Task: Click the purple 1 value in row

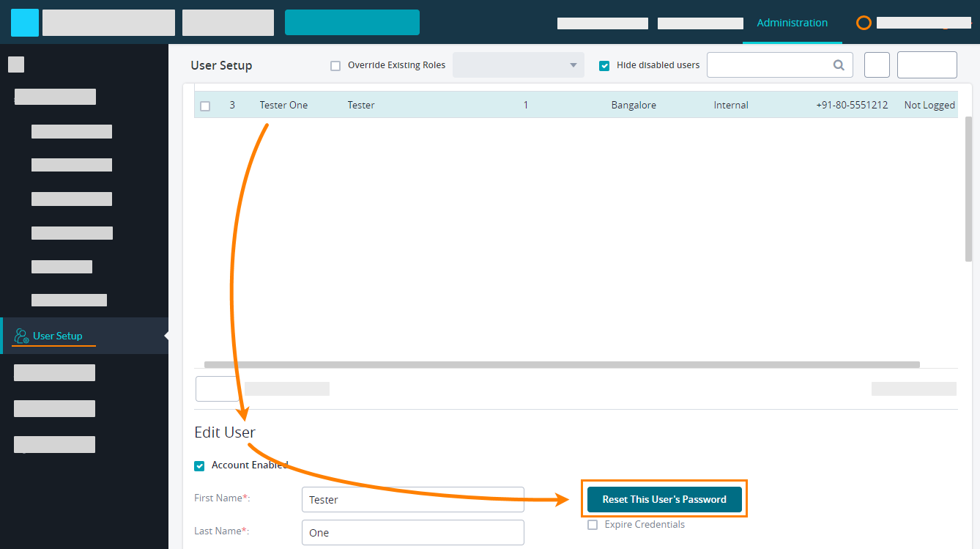Action: point(525,105)
